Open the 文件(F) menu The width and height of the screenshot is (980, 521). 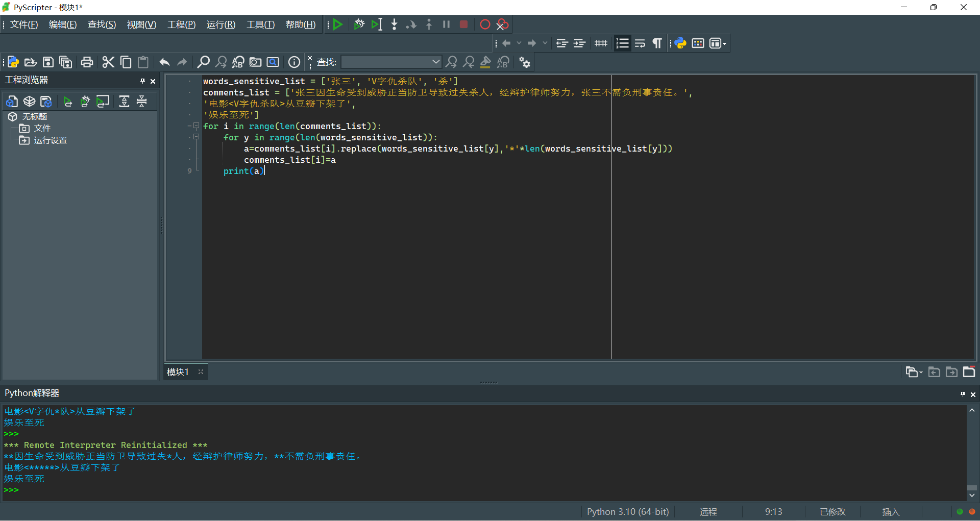click(x=24, y=24)
